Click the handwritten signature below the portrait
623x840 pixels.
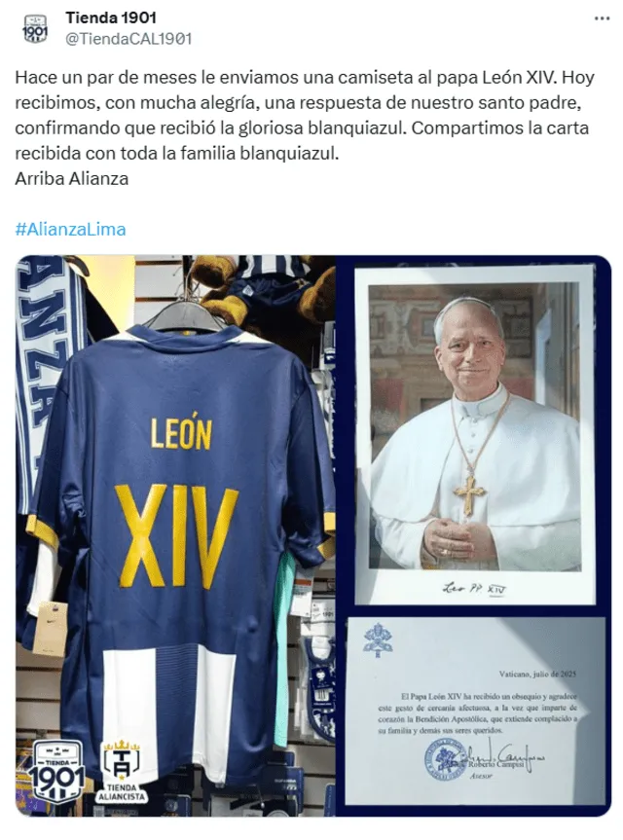click(x=474, y=588)
